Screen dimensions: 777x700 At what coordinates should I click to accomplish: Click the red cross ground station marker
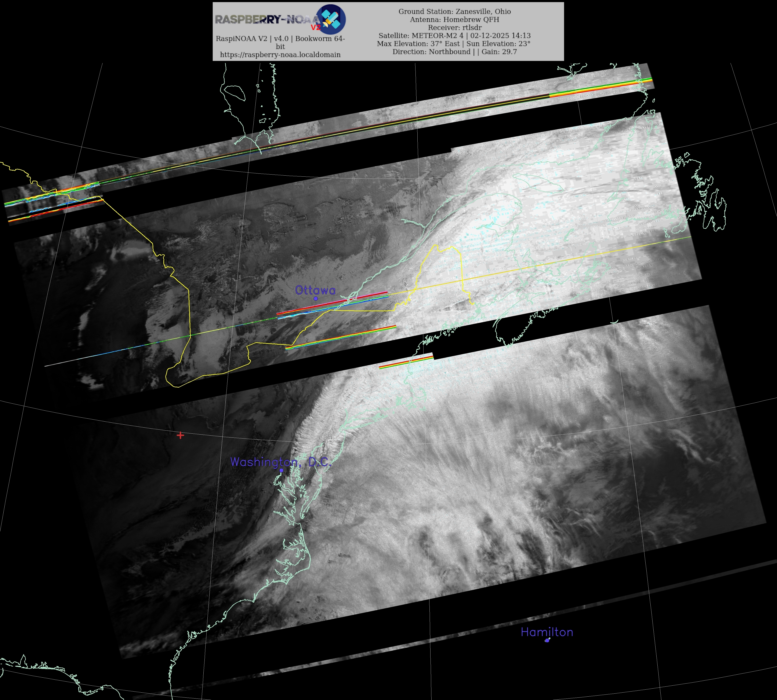tap(180, 435)
